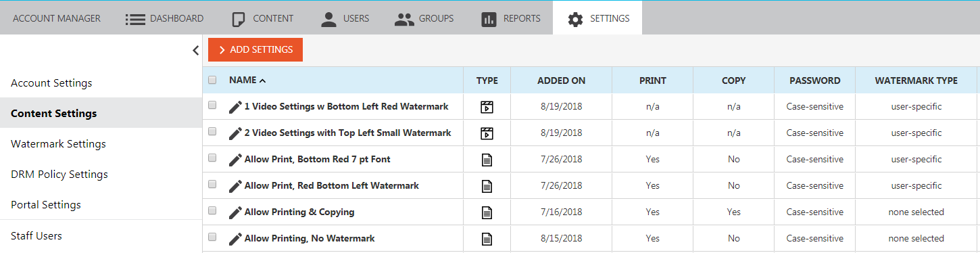Open Allow Print, Red Bottom Left Watermark
The height and width of the screenshot is (253, 980).
[332, 186]
